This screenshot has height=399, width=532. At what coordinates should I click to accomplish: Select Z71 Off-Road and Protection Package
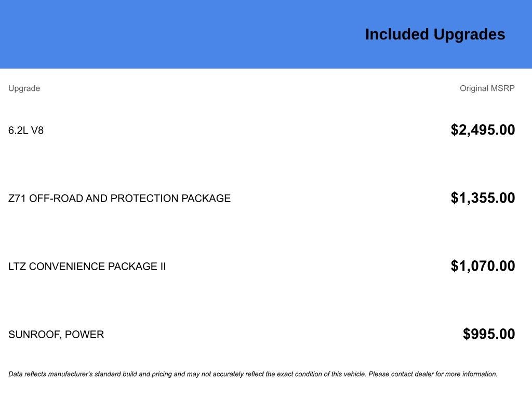click(119, 198)
